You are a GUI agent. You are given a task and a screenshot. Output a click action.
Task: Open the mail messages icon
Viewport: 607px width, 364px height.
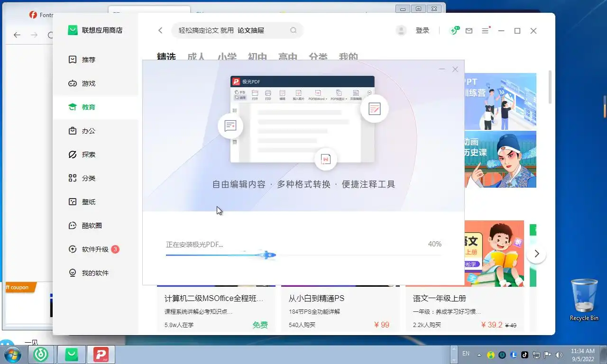pyautogui.click(x=469, y=31)
